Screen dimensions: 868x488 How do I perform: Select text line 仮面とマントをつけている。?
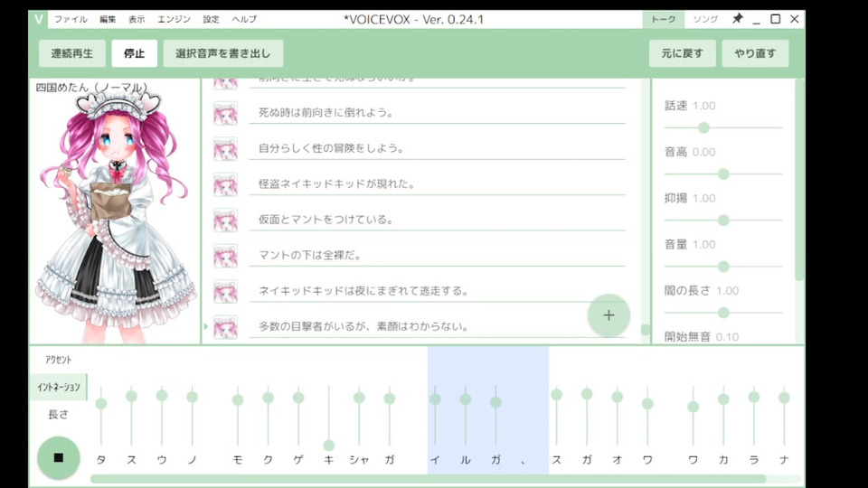click(x=438, y=220)
